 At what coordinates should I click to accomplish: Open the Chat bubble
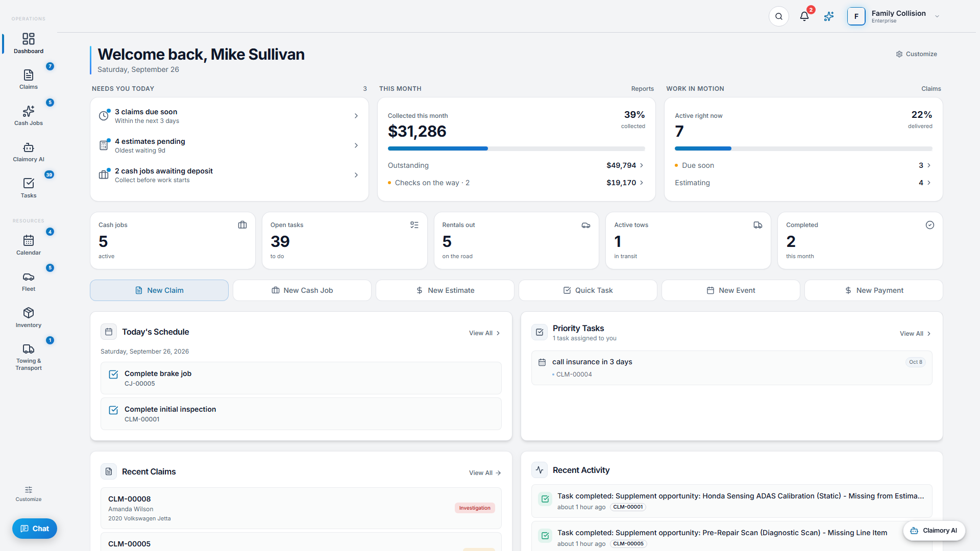(35, 529)
